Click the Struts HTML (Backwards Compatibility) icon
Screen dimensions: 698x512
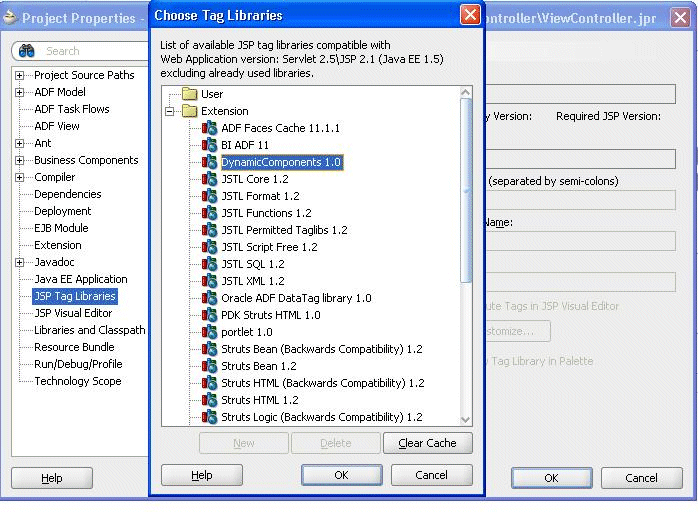[209, 383]
